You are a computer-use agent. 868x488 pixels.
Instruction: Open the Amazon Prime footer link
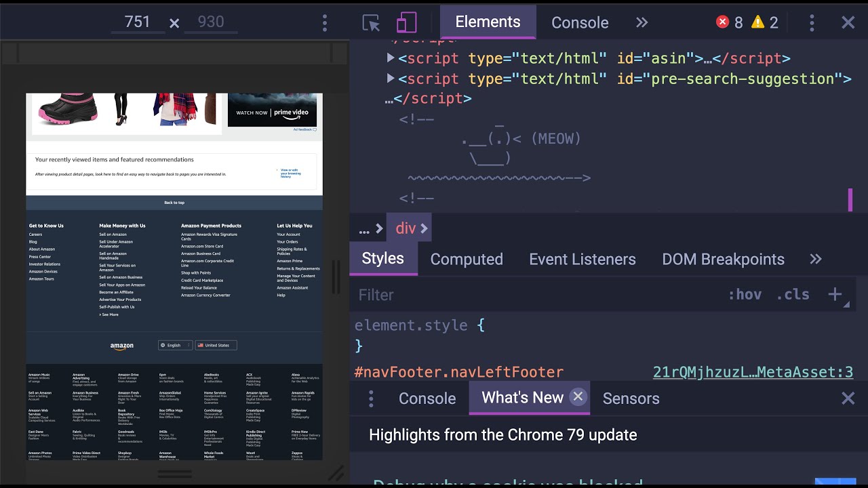pos(290,261)
